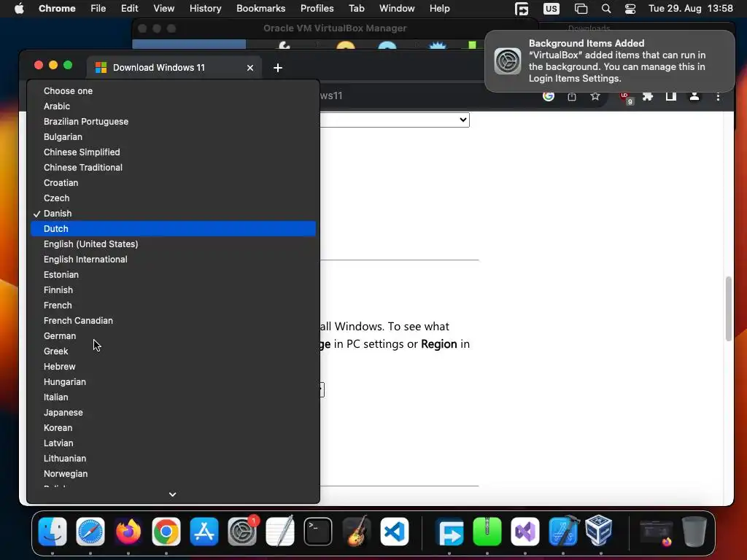
Task: Launch Safari from the Dock
Action: 90,532
